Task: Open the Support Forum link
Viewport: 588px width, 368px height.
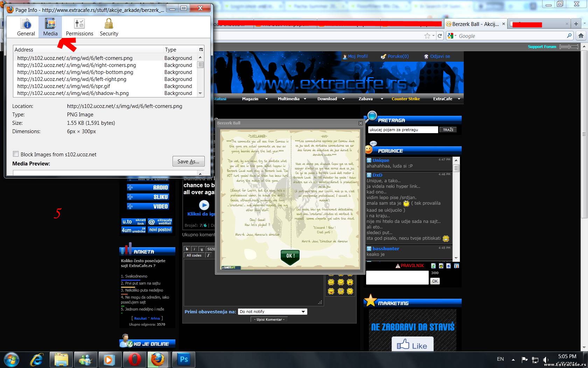Action: [x=542, y=47]
